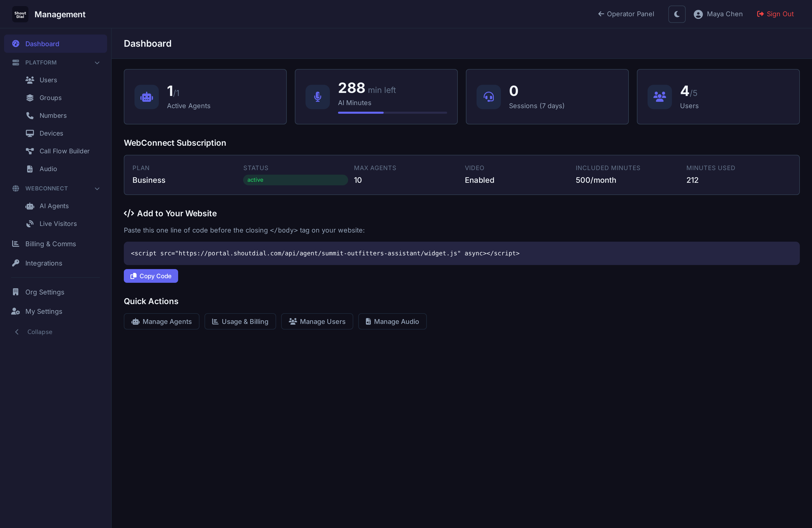Open the Usage & Billing quick action
Viewport: 812px width, 528px height.
tap(240, 322)
